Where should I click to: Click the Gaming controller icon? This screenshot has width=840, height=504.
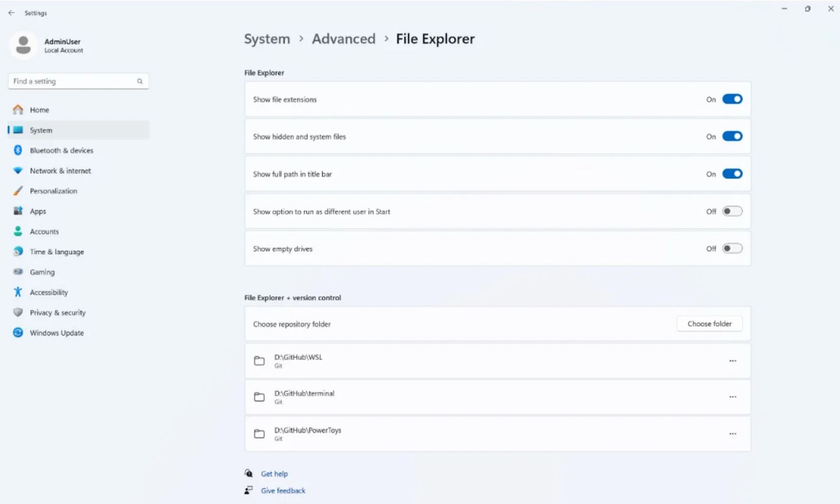point(18,272)
